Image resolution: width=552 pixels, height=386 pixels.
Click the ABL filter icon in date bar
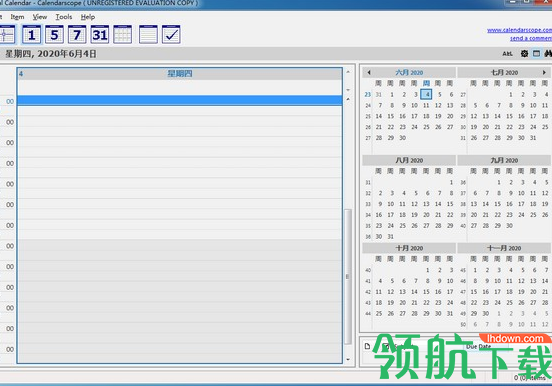tap(507, 54)
